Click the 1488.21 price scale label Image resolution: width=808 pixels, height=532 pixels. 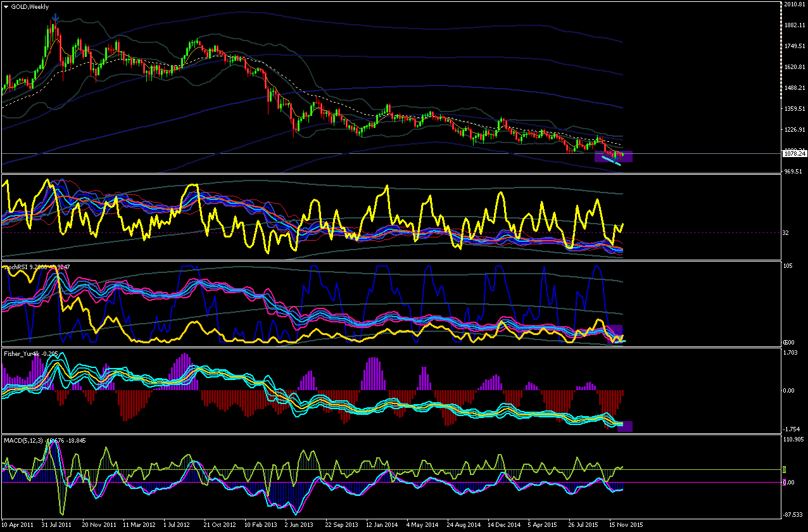(x=794, y=88)
